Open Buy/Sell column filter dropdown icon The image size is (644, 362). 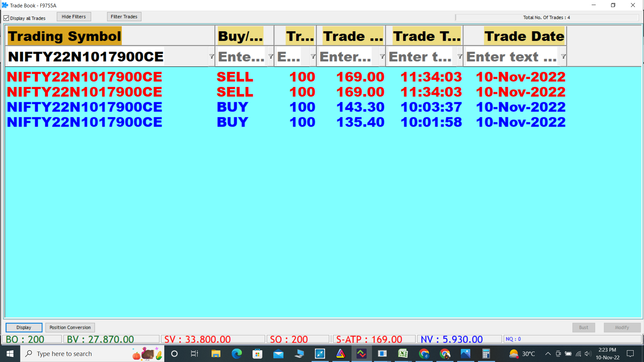tap(271, 56)
